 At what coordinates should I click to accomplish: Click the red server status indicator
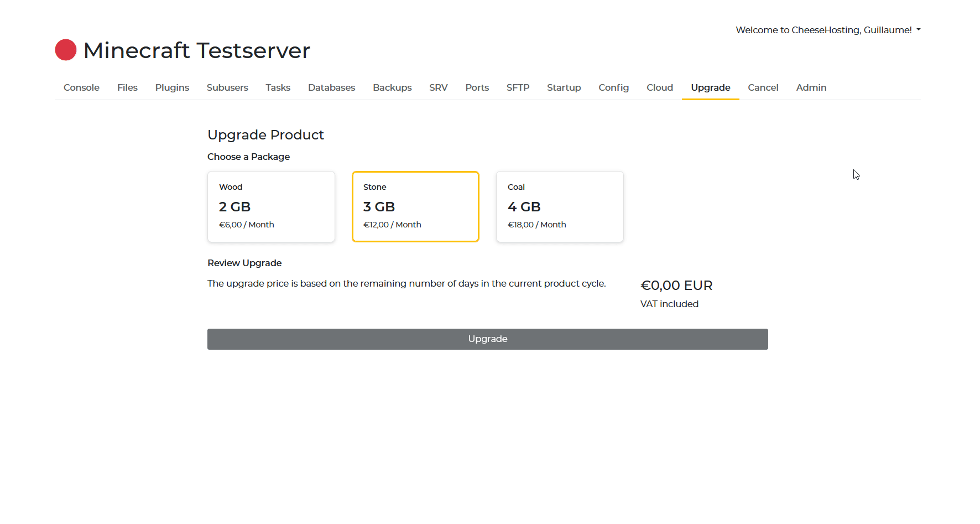point(66,50)
